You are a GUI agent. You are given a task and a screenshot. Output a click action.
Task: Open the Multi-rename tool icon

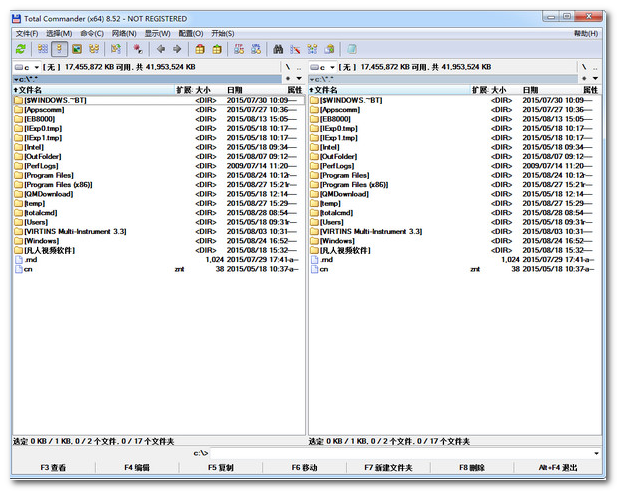[295, 49]
